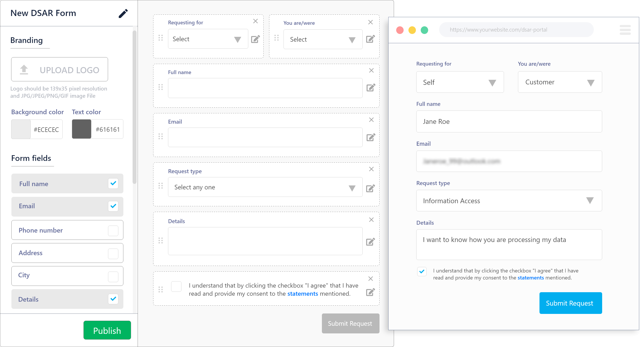Edit the Request type field settings
Screen dimensions: 644x347
click(370, 188)
